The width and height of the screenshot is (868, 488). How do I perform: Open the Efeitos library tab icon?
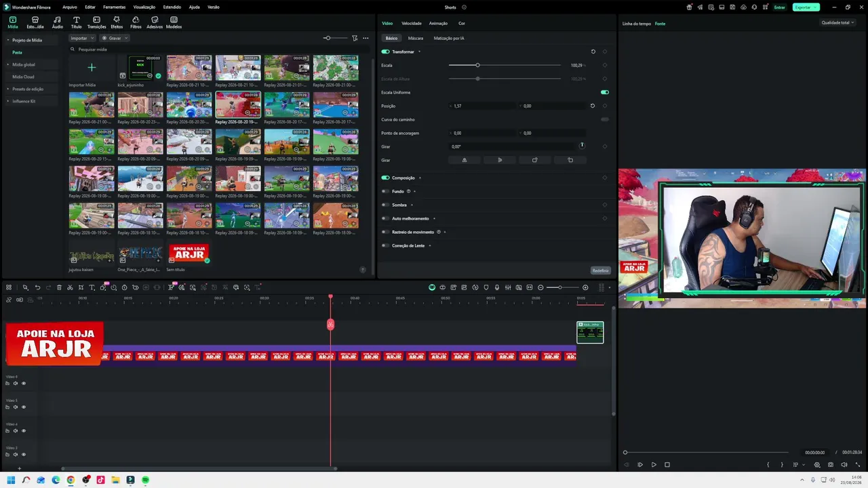pos(117,20)
